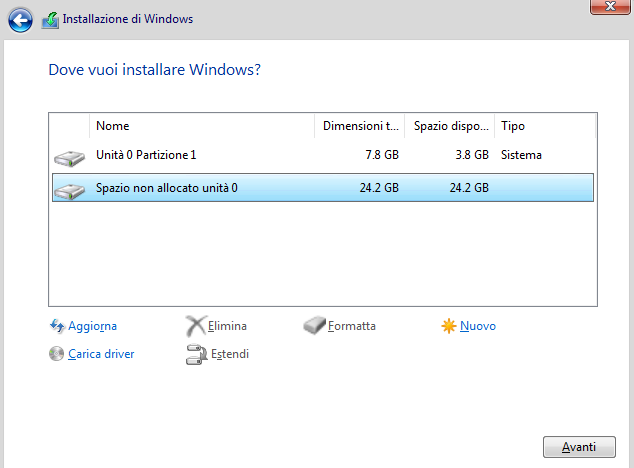Go back using the blue arrow button

pyautogui.click(x=20, y=20)
